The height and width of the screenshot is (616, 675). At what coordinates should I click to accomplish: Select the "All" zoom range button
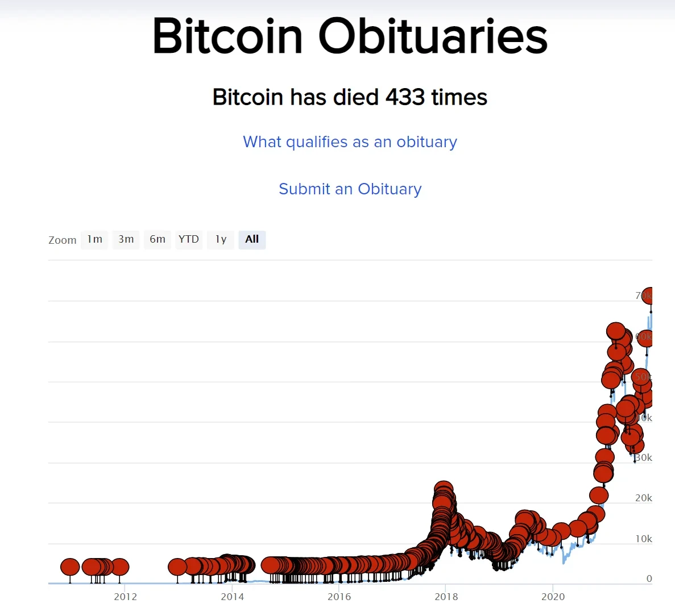(x=252, y=239)
